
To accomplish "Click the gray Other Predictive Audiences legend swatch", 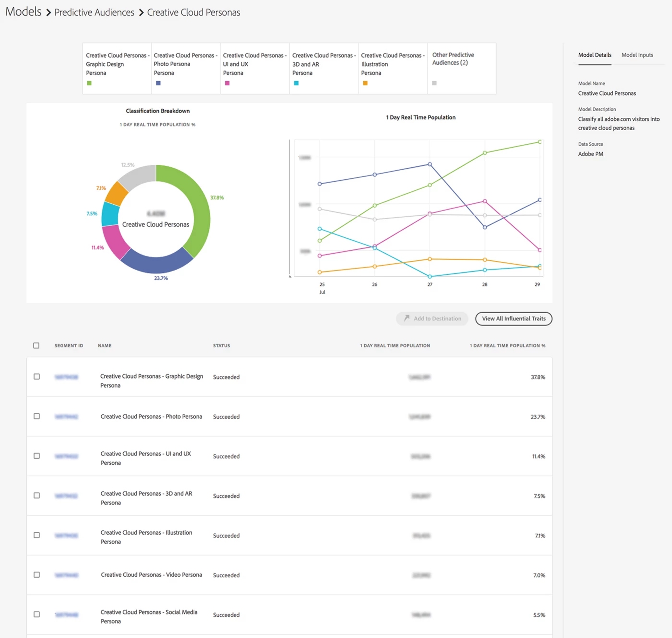I will coord(434,83).
